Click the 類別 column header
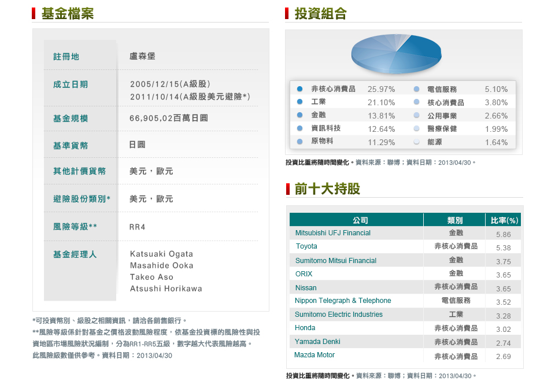 [x=455, y=220]
